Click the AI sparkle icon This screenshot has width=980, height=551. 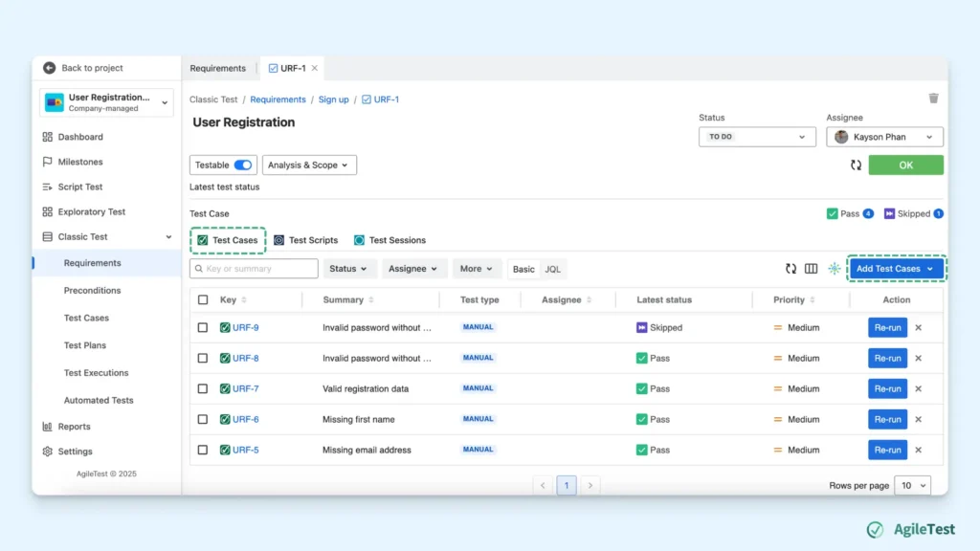point(835,269)
